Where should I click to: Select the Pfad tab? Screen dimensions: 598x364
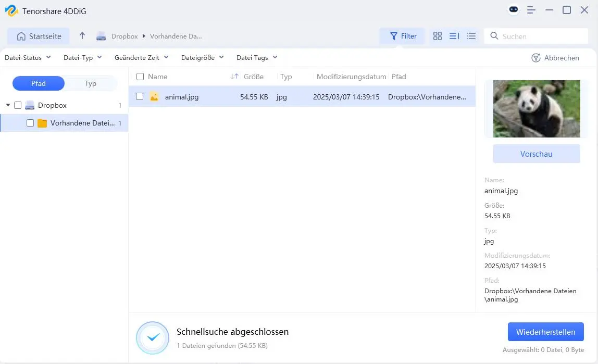click(x=38, y=83)
